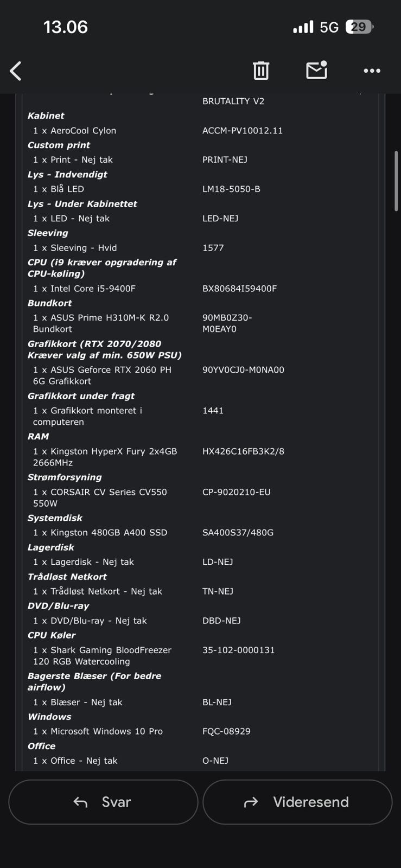Tap the ASUS Geforce RTX 2060 entry
The height and width of the screenshot is (868, 401).
102,375
